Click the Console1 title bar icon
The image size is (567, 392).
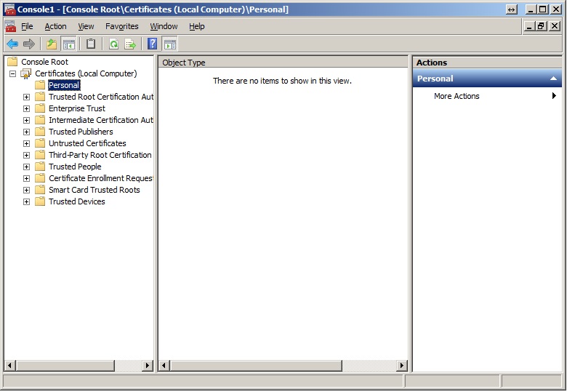click(9, 9)
